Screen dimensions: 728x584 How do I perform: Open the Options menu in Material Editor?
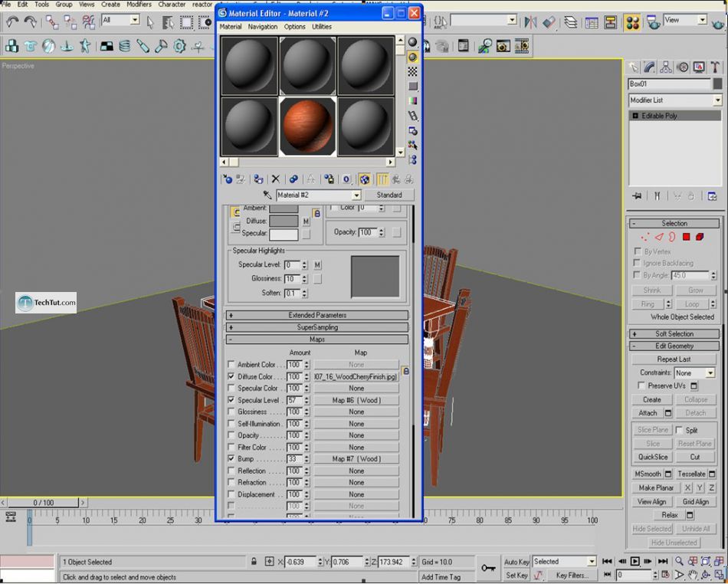295,27
